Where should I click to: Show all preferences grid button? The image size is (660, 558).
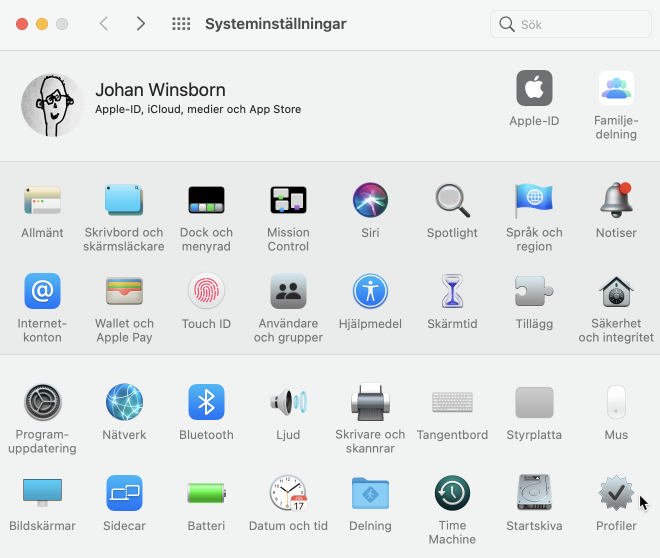click(x=181, y=24)
